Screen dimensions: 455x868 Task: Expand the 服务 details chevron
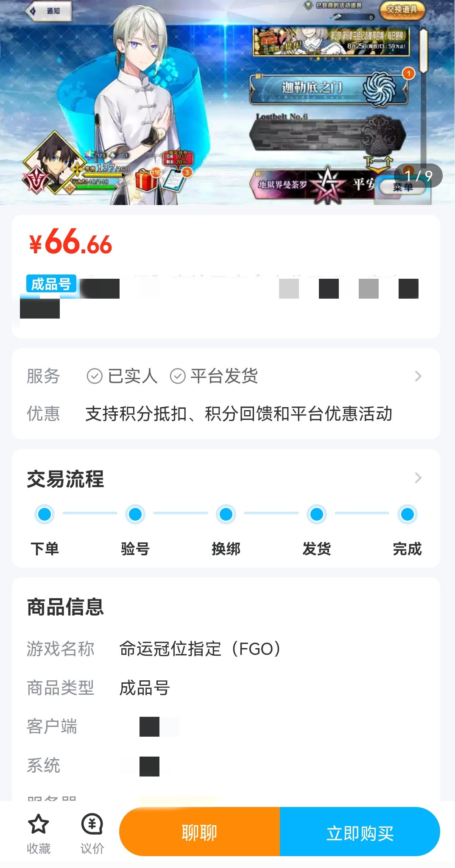(418, 376)
